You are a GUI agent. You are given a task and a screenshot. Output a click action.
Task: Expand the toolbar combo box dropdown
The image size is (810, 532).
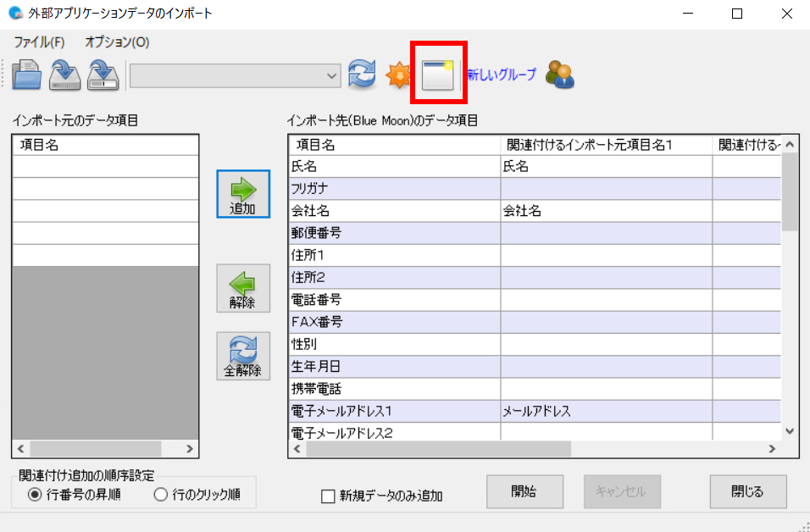pyautogui.click(x=332, y=75)
